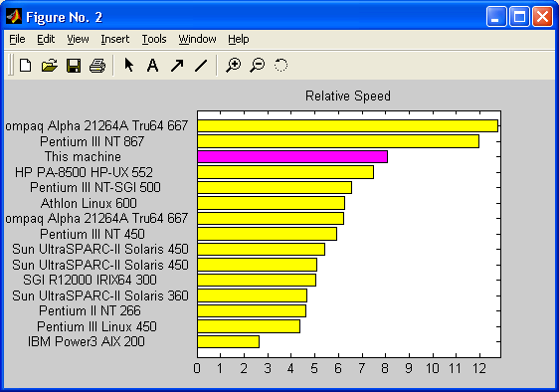The height and width of the screenshot is (392, 559).
Task: Open the Edit menu
Action: pos(46,39)
